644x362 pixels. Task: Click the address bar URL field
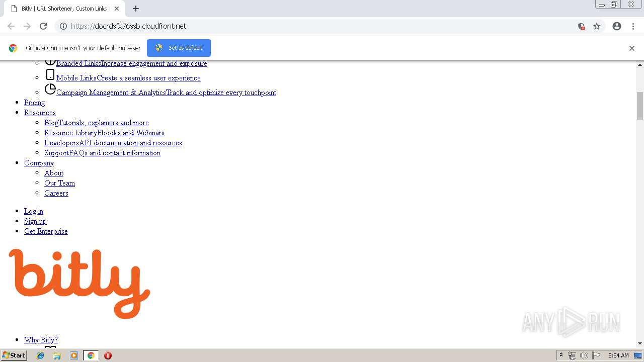coord(322,26)
